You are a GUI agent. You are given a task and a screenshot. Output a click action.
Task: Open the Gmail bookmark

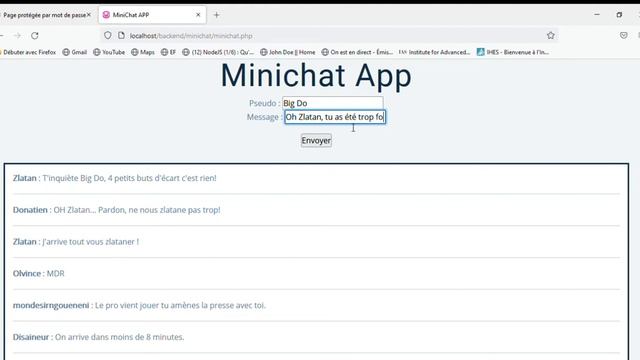[x=75, y=52]
